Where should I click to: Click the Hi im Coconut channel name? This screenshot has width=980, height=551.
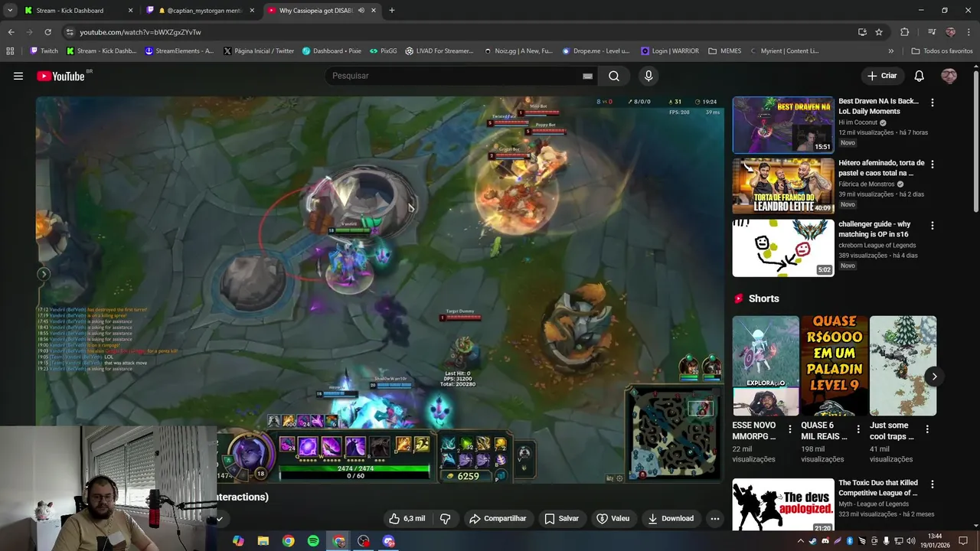(858, 122)
